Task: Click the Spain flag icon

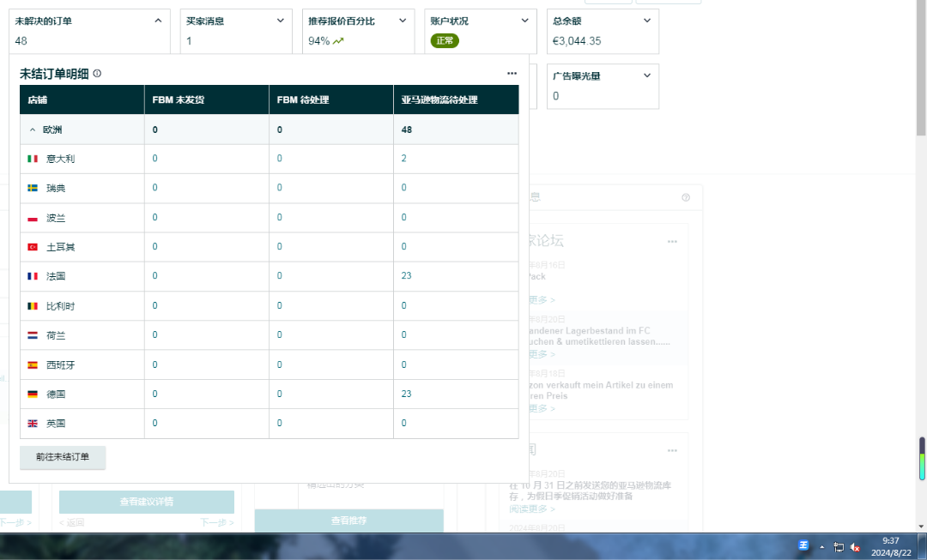Action: click(33, 365)
